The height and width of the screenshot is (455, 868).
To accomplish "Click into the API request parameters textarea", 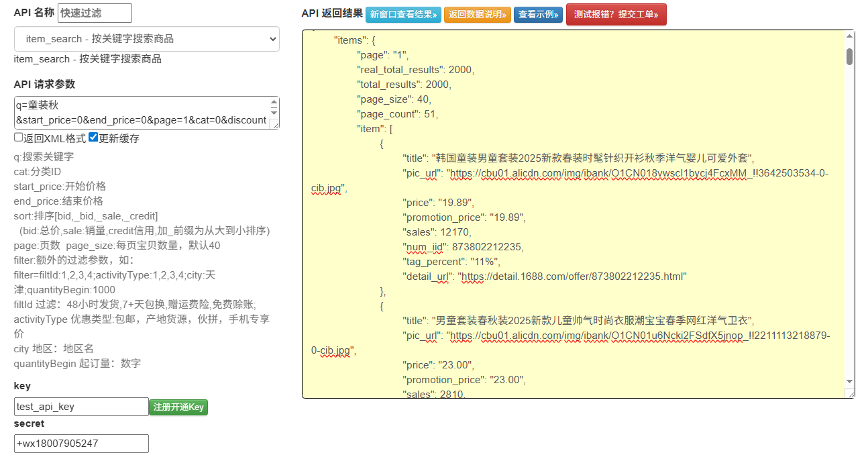I will [141, 112].
